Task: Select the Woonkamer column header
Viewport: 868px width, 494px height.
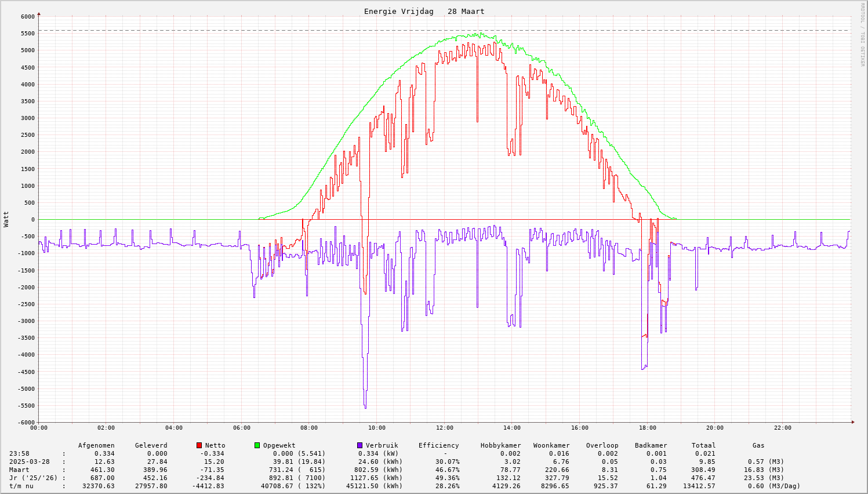Action: pos(551,445)
